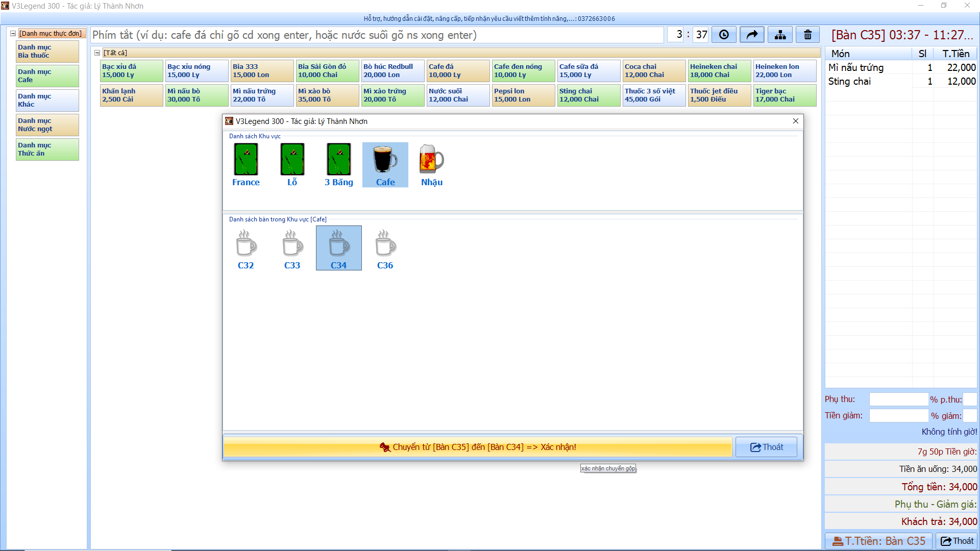Add Cafe sữa đá to the order

tap(589, 71)
